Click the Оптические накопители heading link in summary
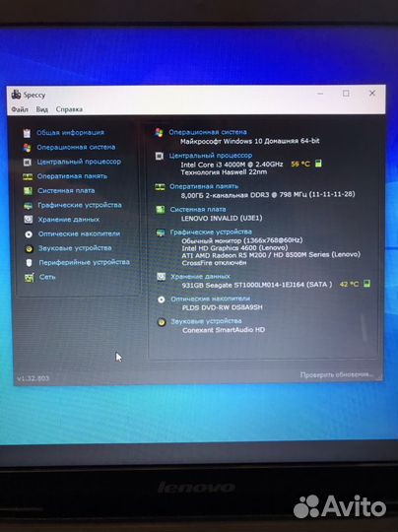This screenshot has width=398, height=532. point(211,299)
